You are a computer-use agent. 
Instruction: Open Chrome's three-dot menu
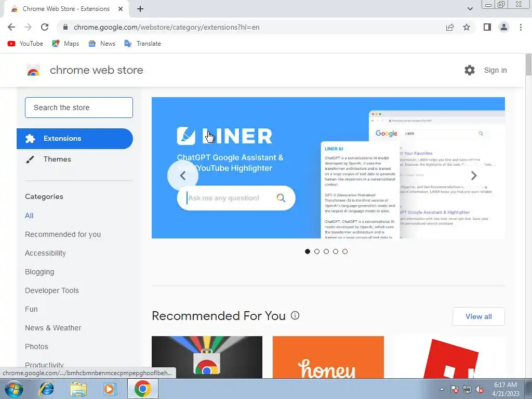point(521,27)
